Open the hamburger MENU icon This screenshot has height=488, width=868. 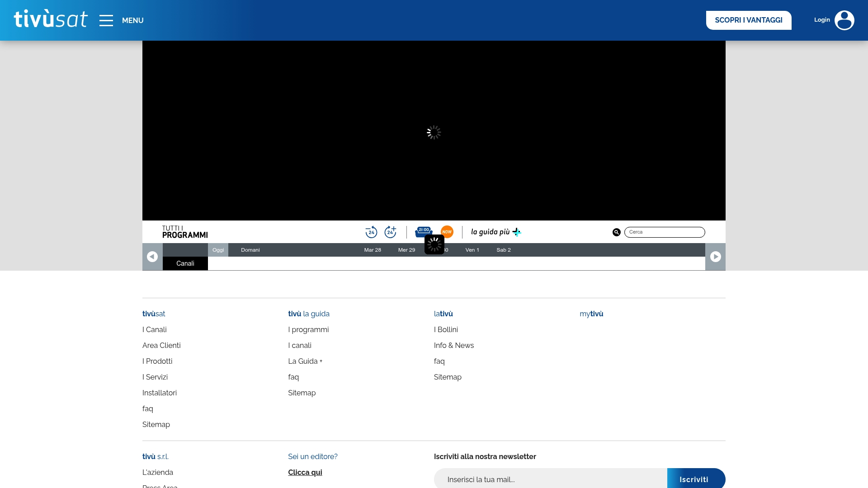(x=106, y=20)
